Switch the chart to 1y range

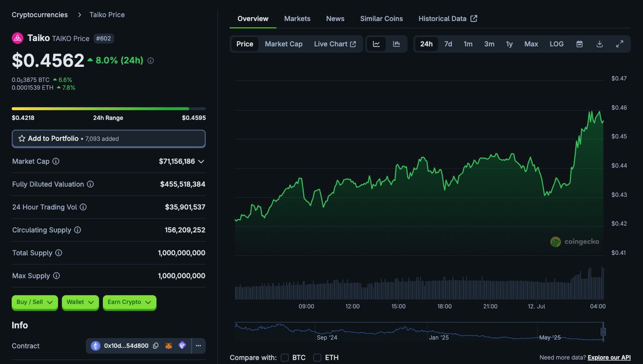click(510, 44)
